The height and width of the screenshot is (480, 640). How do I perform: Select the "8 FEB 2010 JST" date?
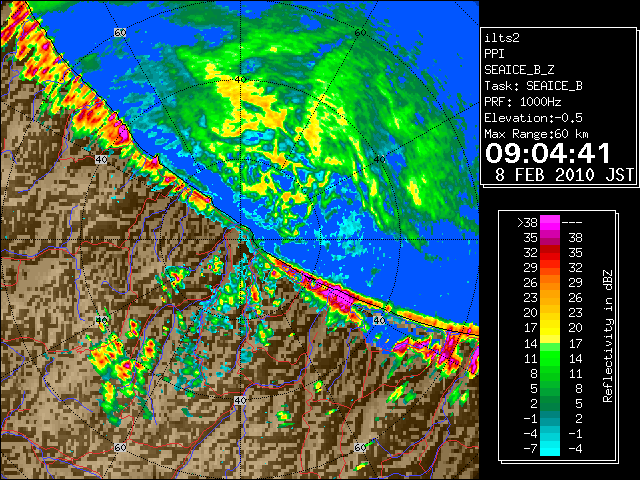[564, 175]
